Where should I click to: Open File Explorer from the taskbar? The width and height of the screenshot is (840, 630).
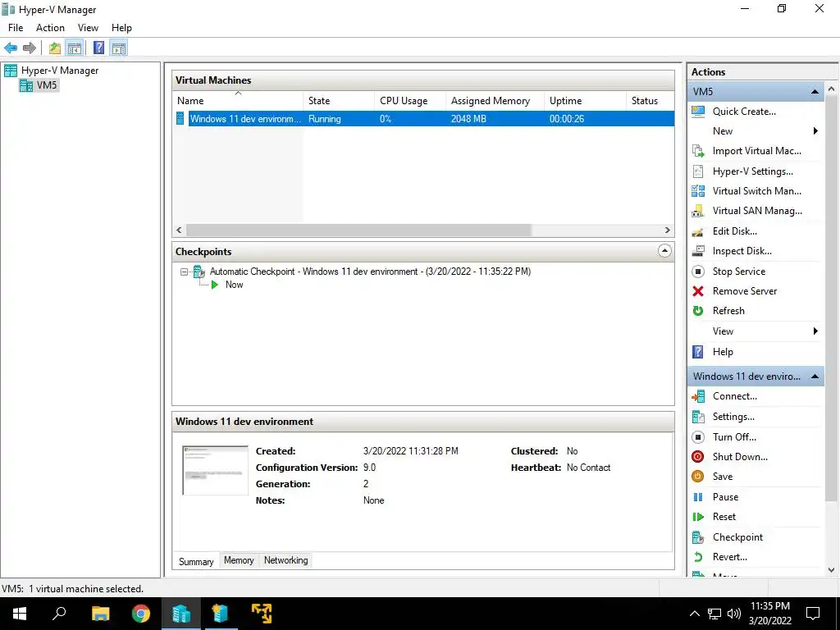point(100,614)
